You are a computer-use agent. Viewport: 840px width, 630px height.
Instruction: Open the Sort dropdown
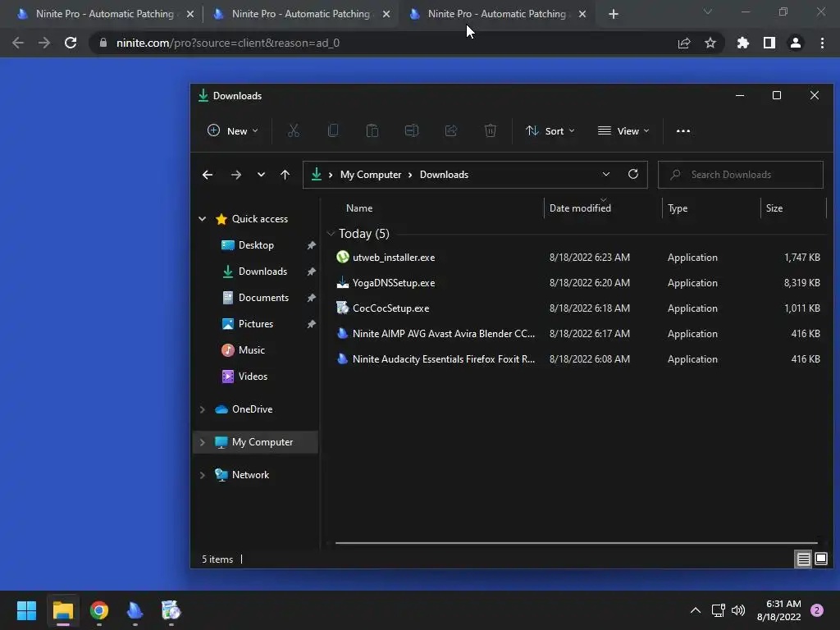550,130
